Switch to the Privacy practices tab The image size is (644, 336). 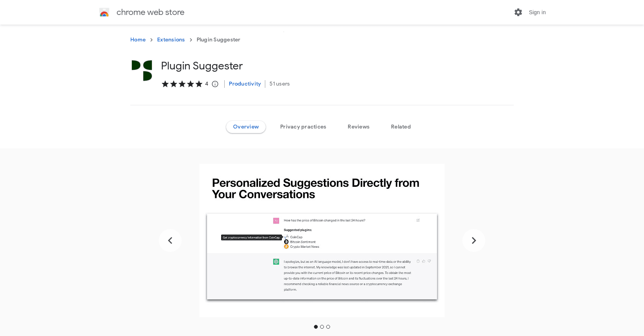click(x=303, y=127)
